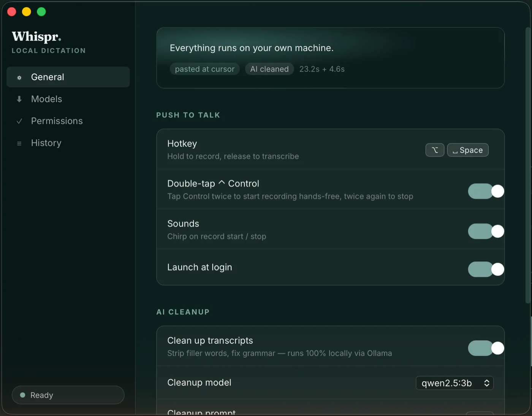Close the Whispr window
532x416 pixels.
12,12
